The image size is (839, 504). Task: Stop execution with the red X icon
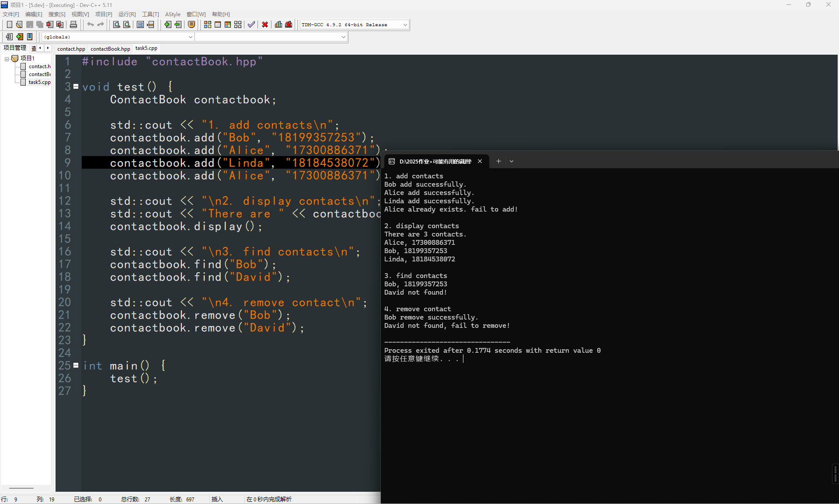click(x=265, y=24)
